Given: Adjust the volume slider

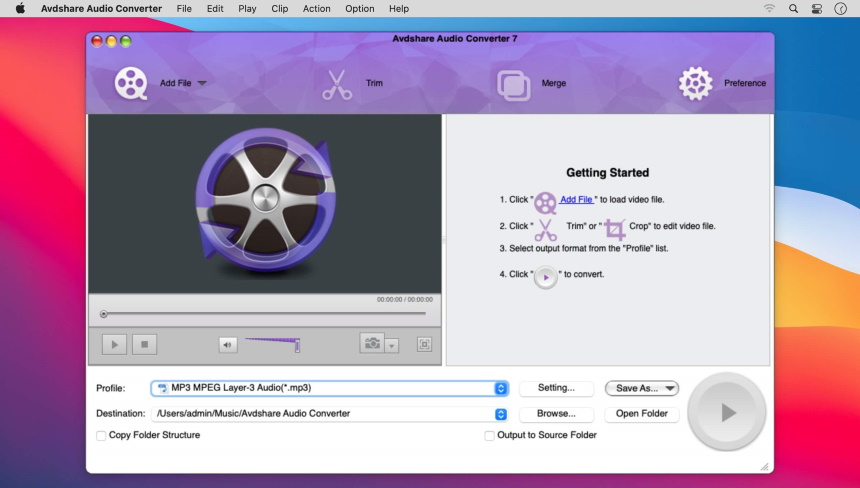Looking at the screenshot, I should 273,344.
